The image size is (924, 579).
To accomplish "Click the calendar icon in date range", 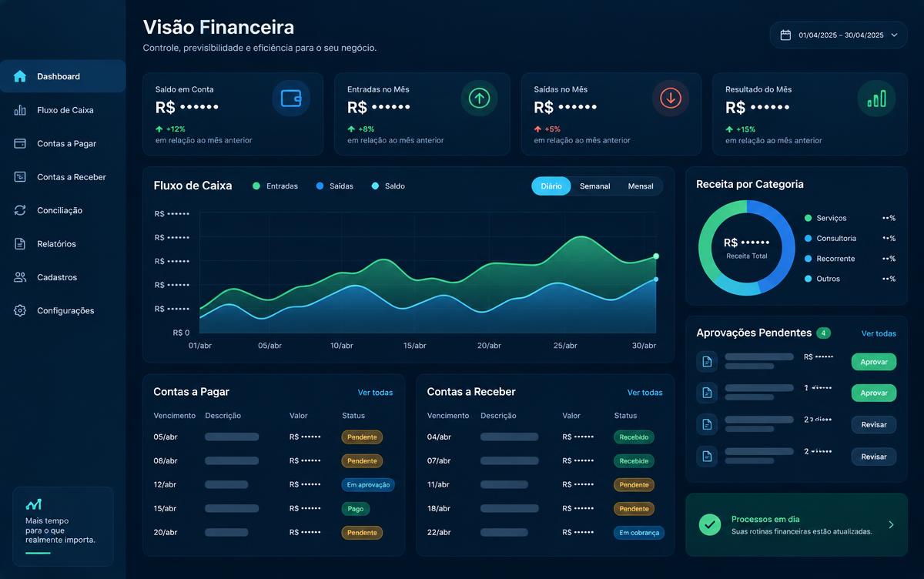I will [785, 35].
